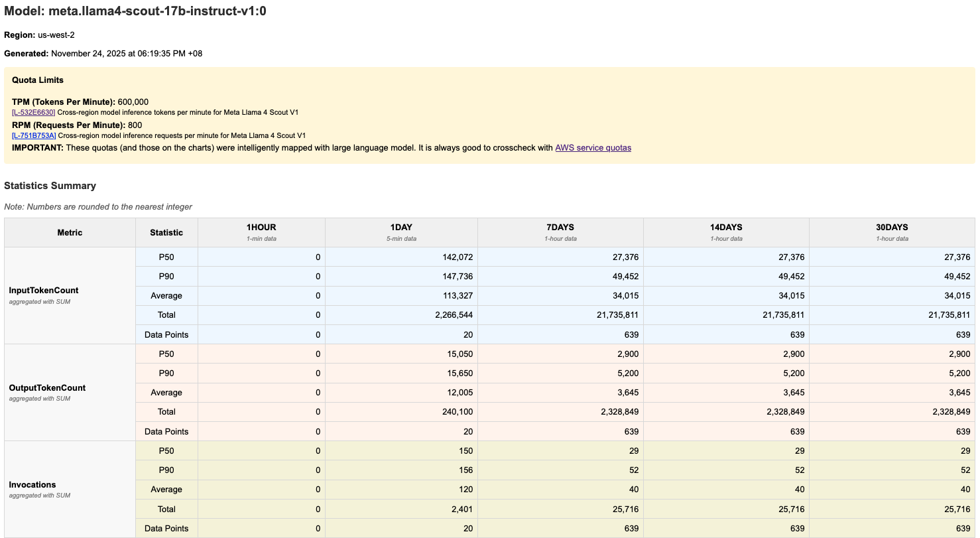This screenshot has width=980, height=538.
Task: Select the 1DAY average output value 12,005
Action: 460,393
